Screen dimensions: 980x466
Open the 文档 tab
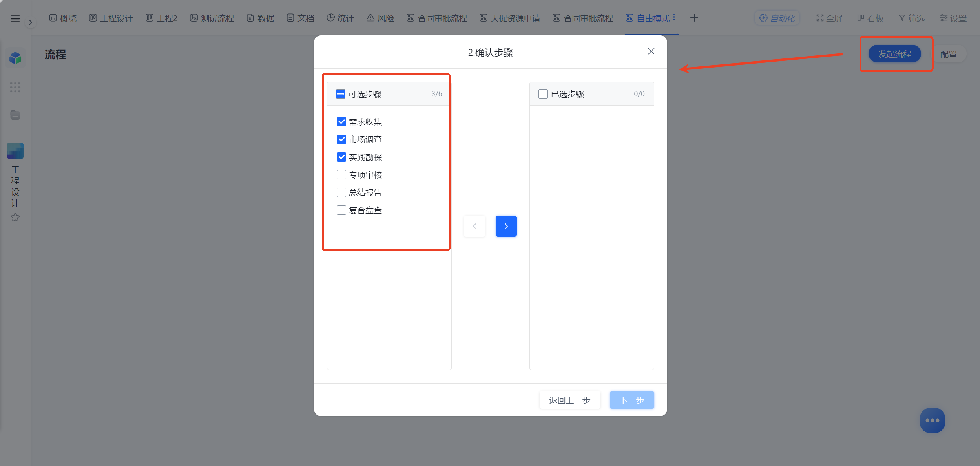pyautogui.click(x=300, y=18)
